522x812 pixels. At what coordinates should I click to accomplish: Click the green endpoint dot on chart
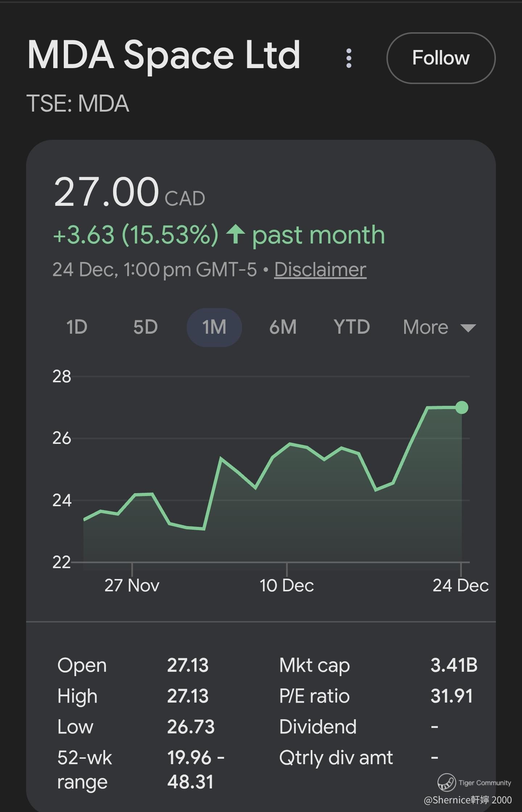[x=462, y=408]
